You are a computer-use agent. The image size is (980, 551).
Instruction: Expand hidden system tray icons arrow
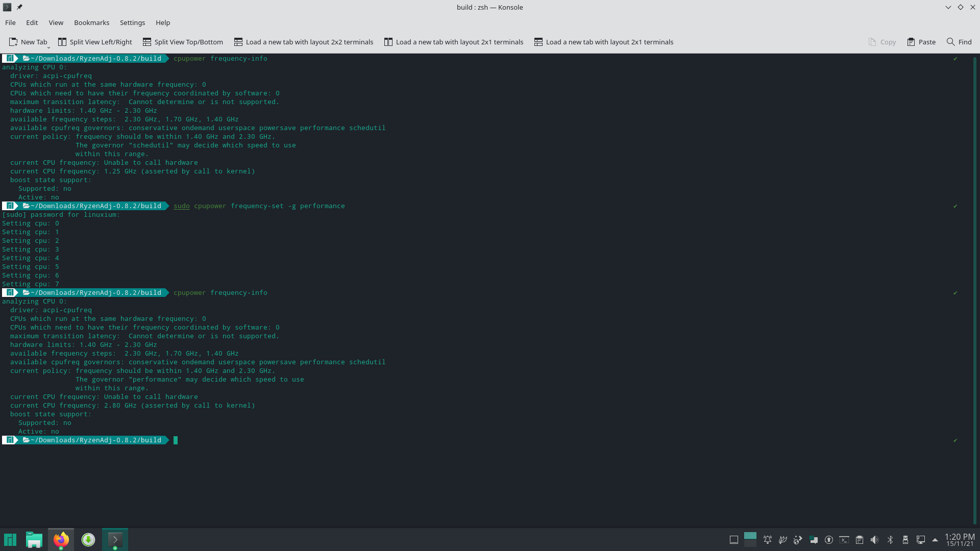pos(935,540)
